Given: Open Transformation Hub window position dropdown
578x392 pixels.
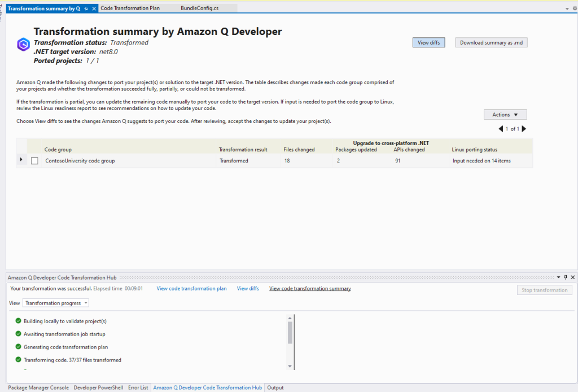Looking at the screenshot, I should click(558, 278).
